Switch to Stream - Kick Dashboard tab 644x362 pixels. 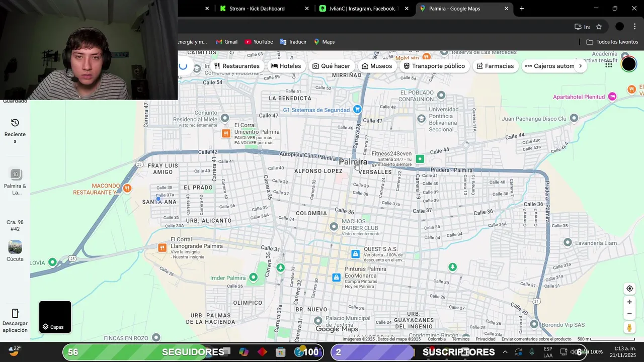coord(257,9)
